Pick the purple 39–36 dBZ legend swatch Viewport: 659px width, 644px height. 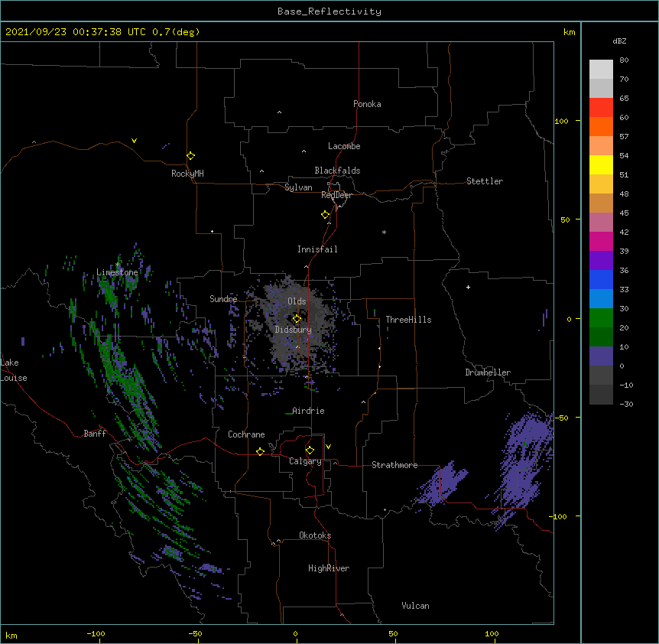[601, 260]
